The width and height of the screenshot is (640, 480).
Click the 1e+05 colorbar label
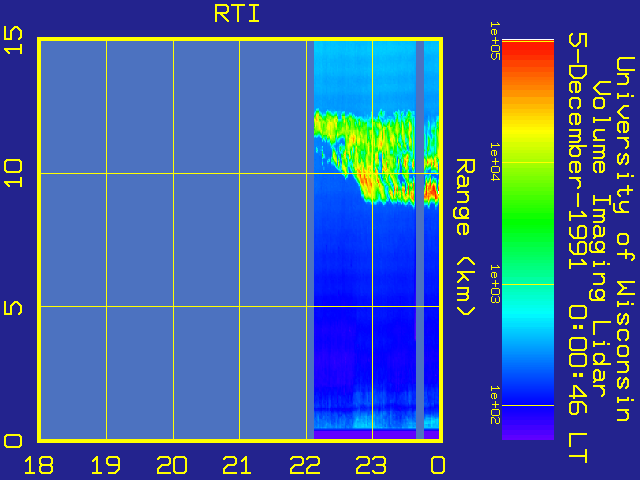[495, 41]
